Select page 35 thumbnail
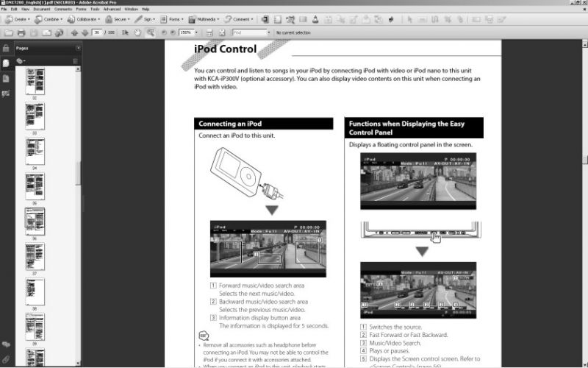Viewport: 588px width, 368px height. (x=35, y=186)
